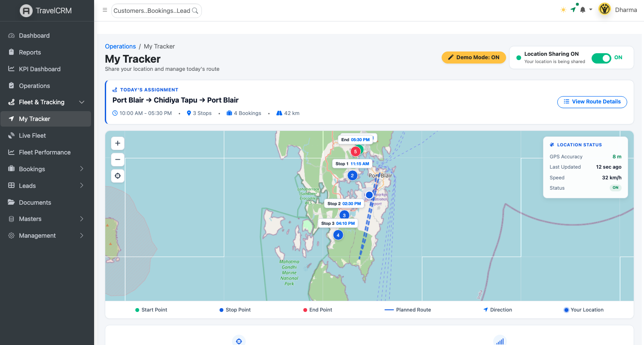Click the crosshair icon below the map

click(239, 341)
